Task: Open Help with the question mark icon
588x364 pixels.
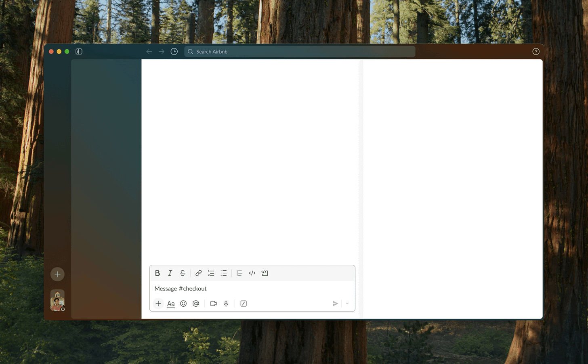Action: (536, 52)
